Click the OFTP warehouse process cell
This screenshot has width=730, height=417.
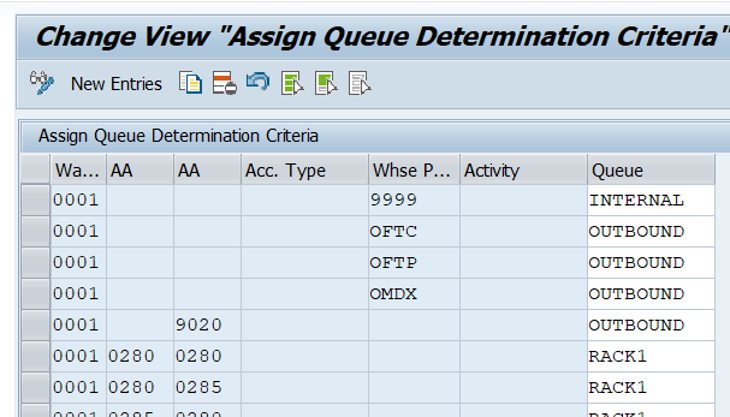point(414,262)
